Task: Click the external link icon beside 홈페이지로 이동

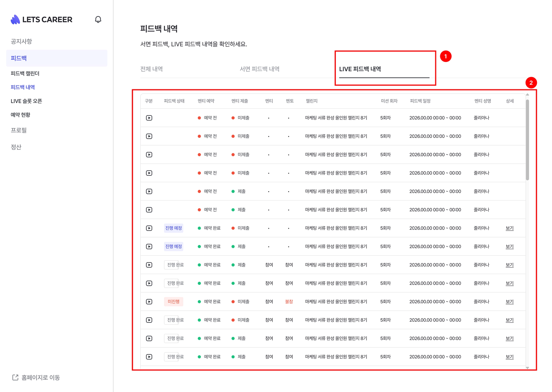Action: (15, 377)
